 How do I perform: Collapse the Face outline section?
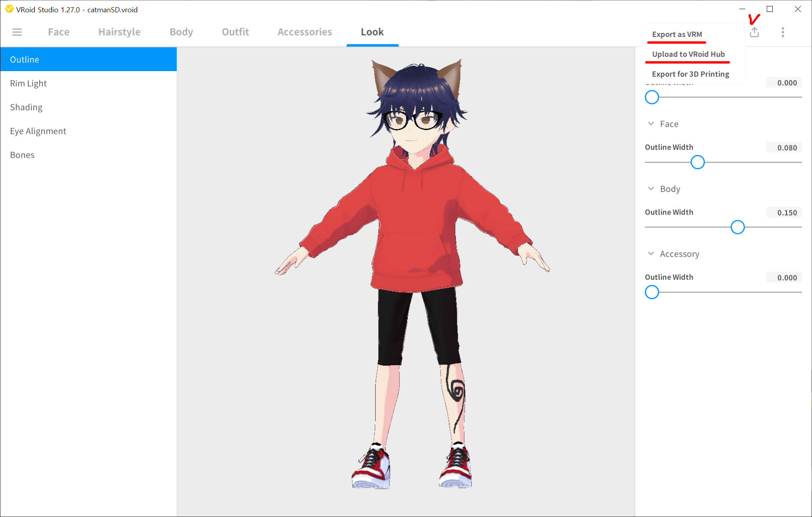click(651, 124)
